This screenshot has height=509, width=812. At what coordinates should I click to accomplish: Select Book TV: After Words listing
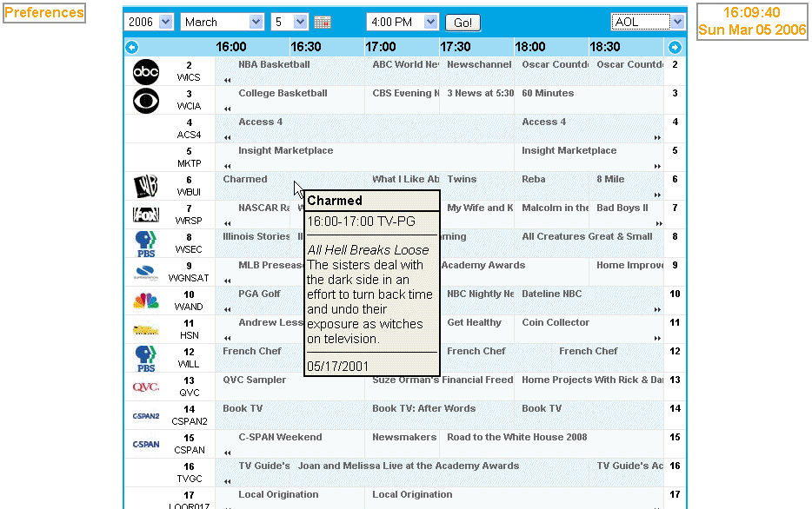pyautogui.click(x=423, y=408)
